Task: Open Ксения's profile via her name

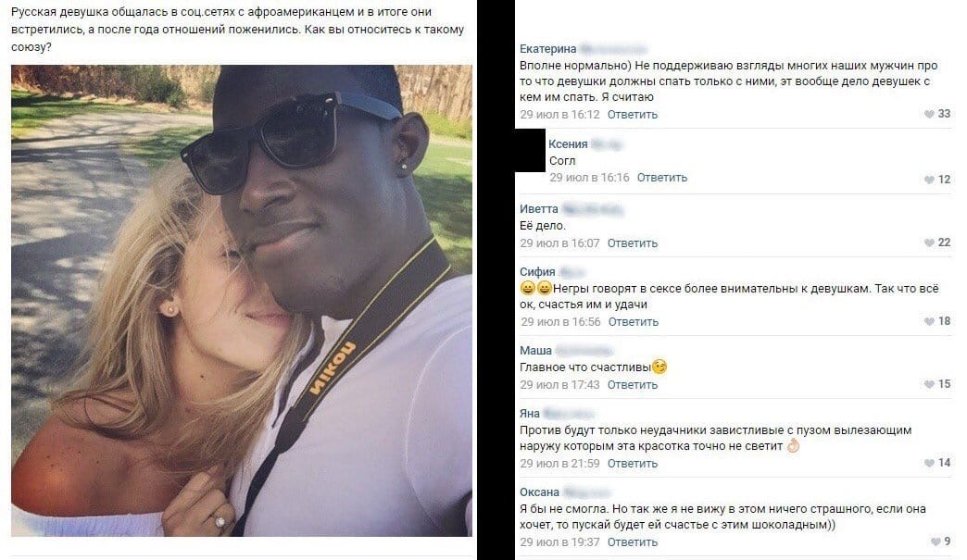Action: (x=568, y=144)
